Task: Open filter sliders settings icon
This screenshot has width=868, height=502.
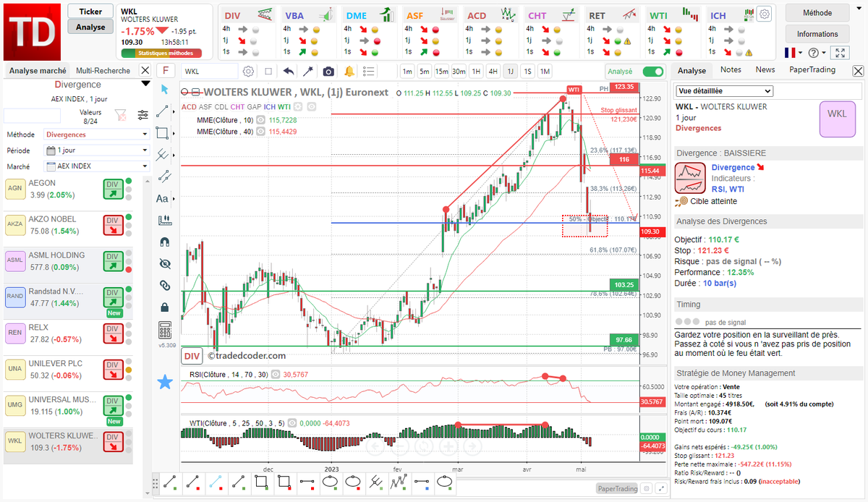Action: tap(143, 114)
